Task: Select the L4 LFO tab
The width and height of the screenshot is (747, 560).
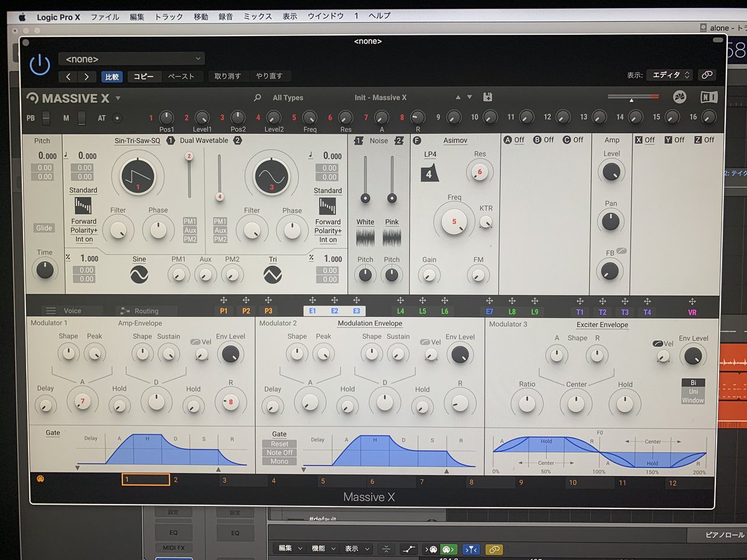Action: coord(400,310)
